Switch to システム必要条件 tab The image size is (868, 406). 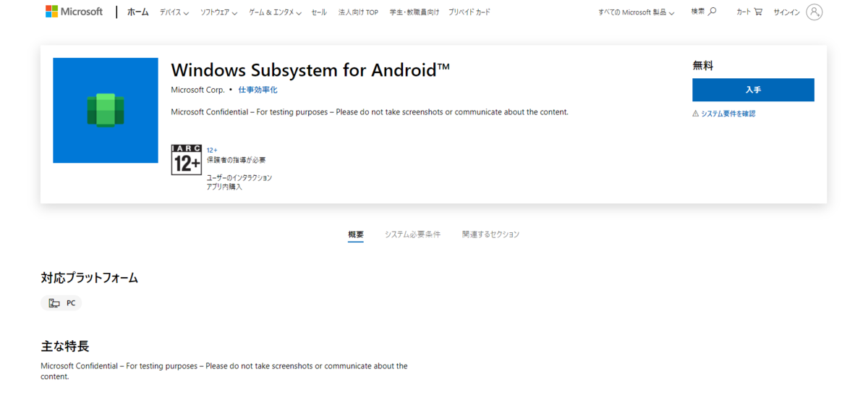pyautogui.click(x=412, y=234)
